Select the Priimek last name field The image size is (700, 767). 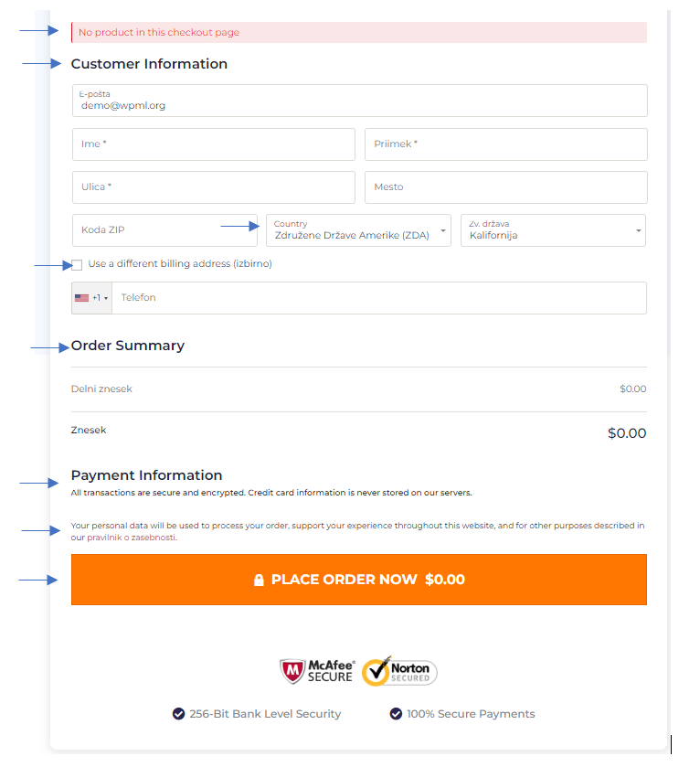click(x=506, y=144)
